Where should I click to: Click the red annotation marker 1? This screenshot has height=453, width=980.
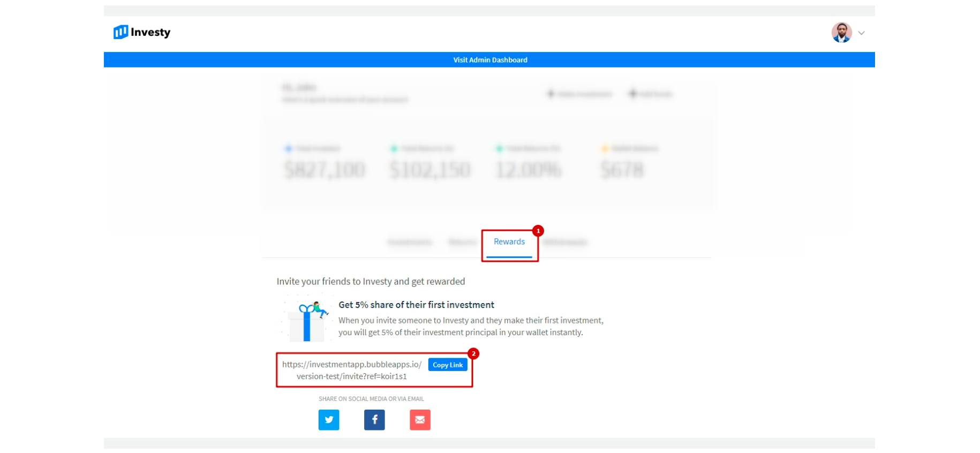point(538,231)
